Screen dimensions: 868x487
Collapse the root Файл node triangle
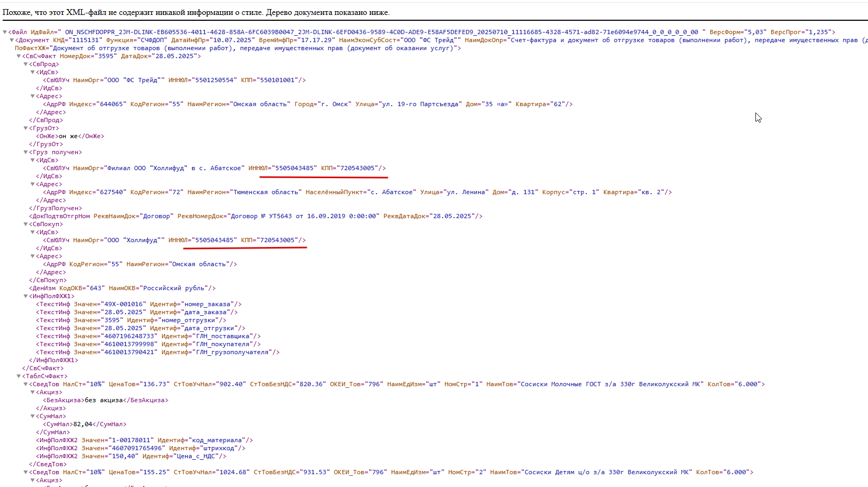(x=5, y=32)
